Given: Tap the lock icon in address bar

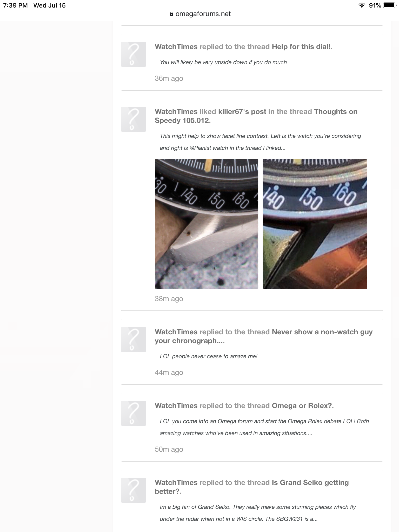Looking at the screenshot, I should pyautogui.click(x=171, y=14).
